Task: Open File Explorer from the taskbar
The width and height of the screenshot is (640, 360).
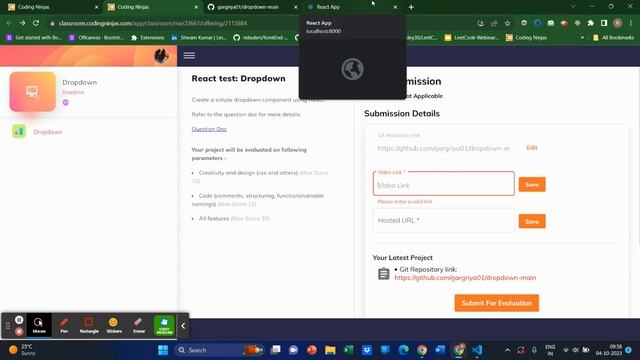Action: pyautogui.click(x=330, y=350)
